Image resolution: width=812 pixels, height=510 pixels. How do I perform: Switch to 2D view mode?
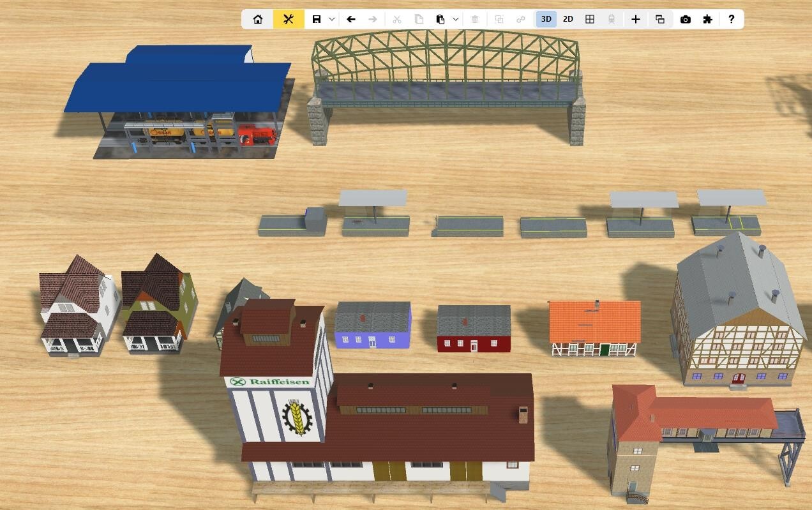(568, 19)
